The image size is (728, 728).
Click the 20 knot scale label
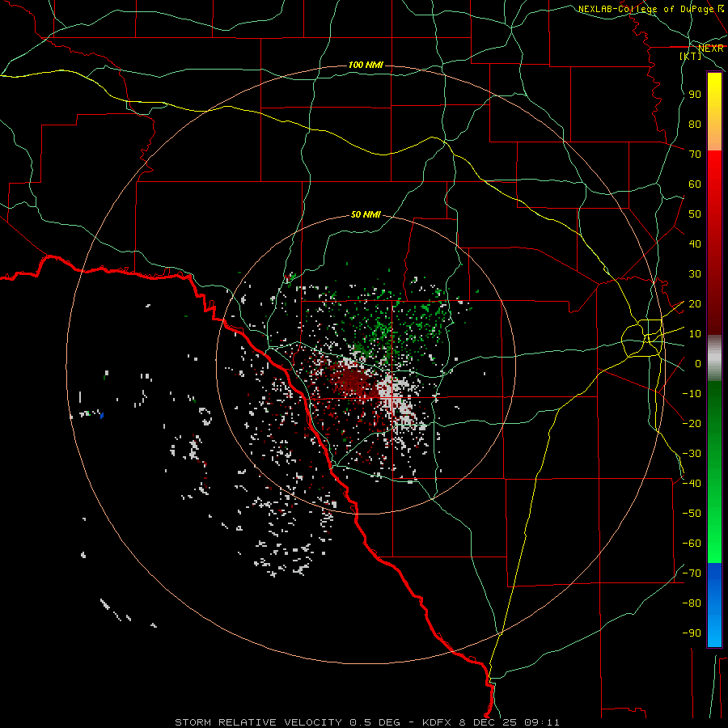point(695,303)
